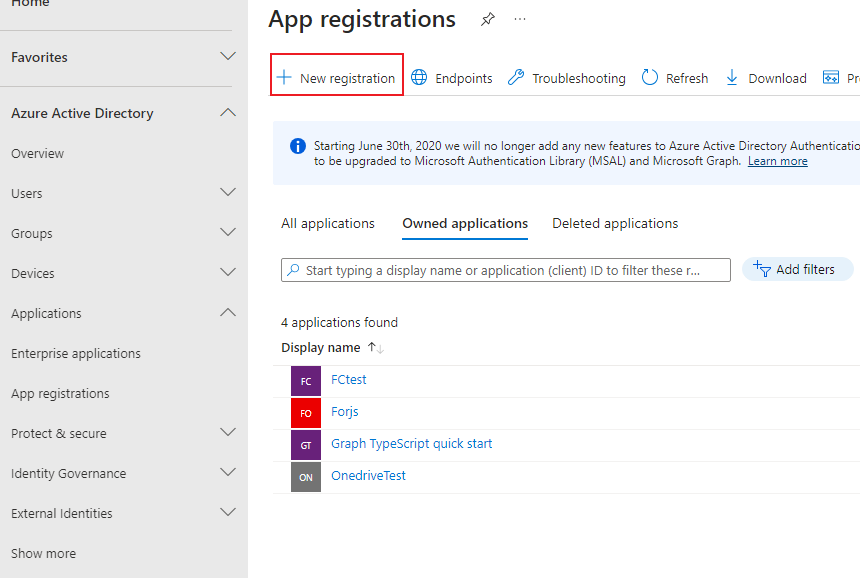Expand the Devices menu chevron
This screenshot has height=578, width=860.
click(228, 272)
